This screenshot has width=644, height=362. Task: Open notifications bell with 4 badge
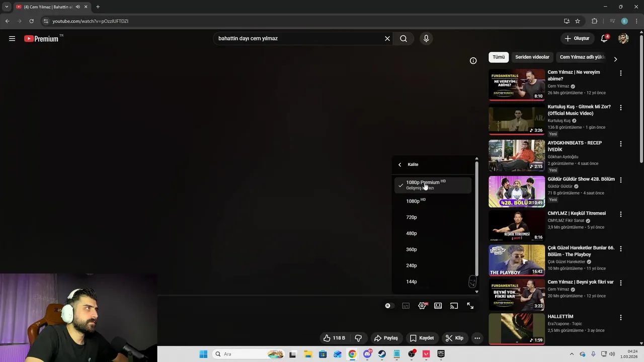click(604, 39)
